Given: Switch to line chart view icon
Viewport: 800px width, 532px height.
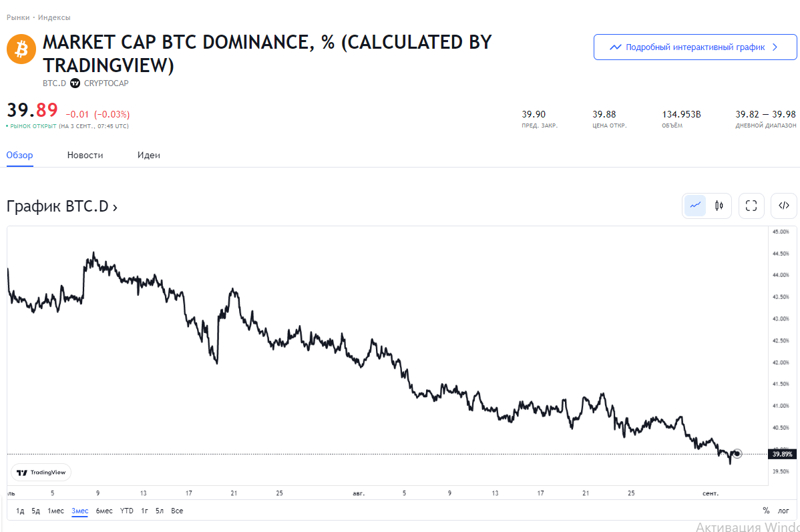Looking at the screenshot, I should 695,206.
